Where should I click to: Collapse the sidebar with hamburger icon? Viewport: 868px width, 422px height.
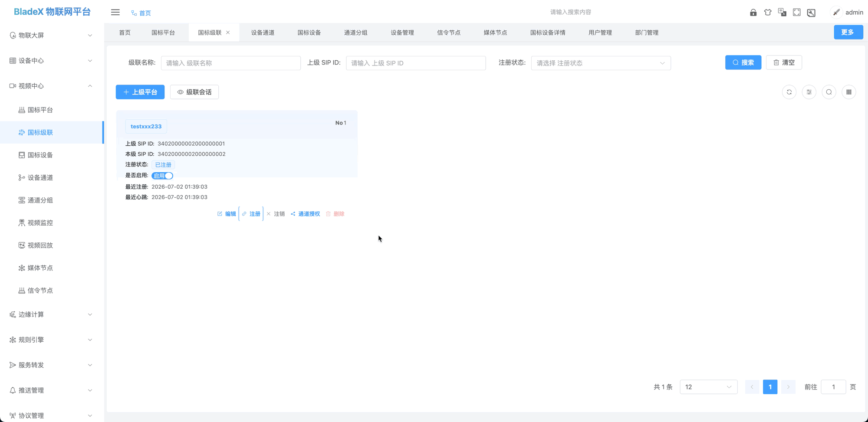[x=115, y=12]
